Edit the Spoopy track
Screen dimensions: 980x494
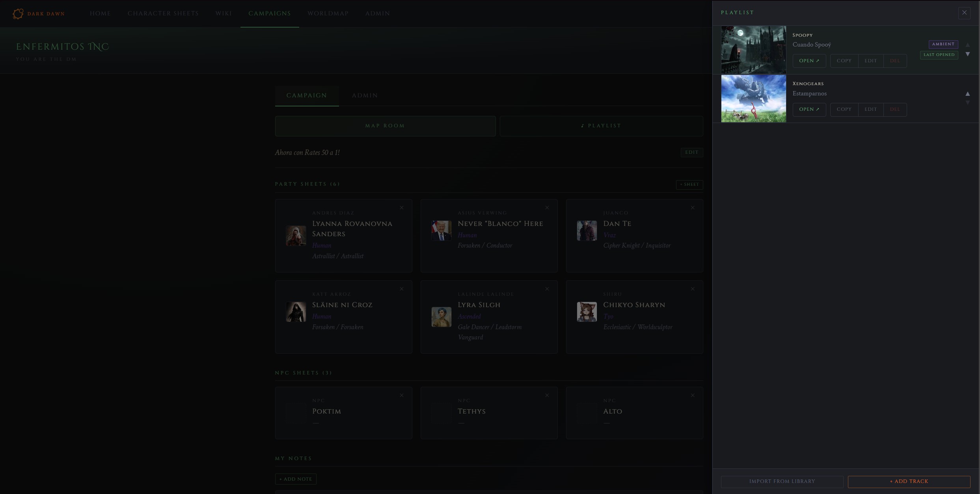[870, 61]
